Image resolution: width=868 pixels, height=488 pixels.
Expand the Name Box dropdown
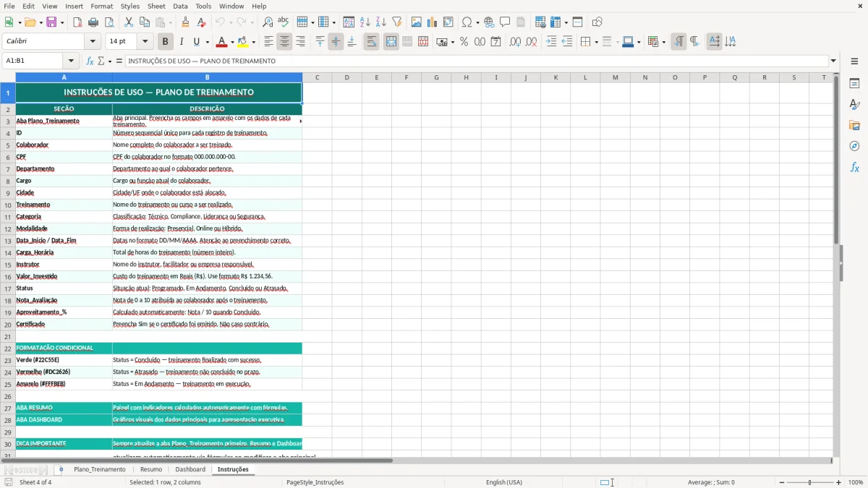coord(71,61)
